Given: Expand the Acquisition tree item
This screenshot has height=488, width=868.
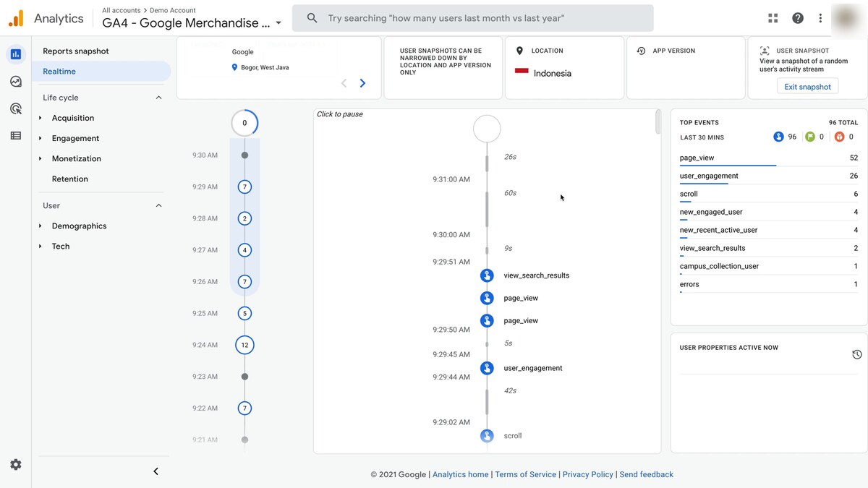Looking at the screenshot, I should pyautogui.click(x=41, y=118).
